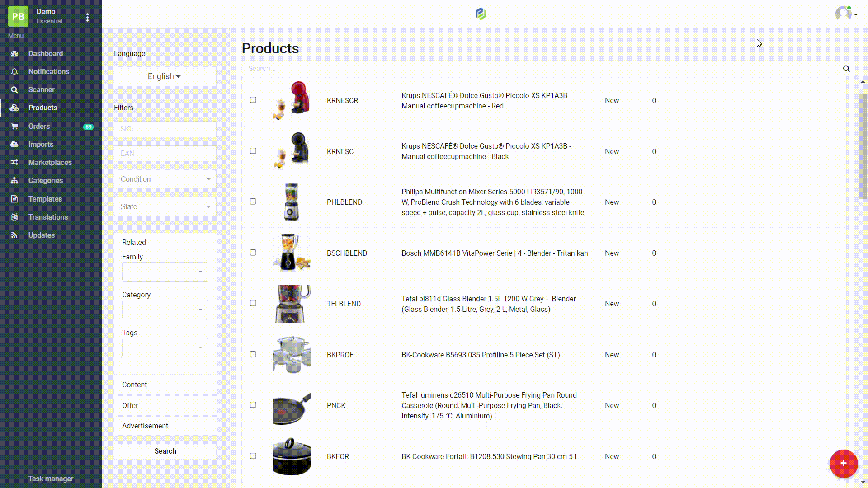Open the user avatar profile menu
868x488 pixels.
pyautogui.click(x=846, y=14)
